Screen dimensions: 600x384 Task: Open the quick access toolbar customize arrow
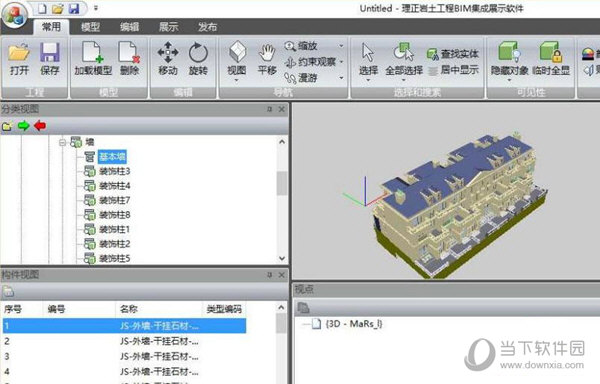click(x=96, y=8)
